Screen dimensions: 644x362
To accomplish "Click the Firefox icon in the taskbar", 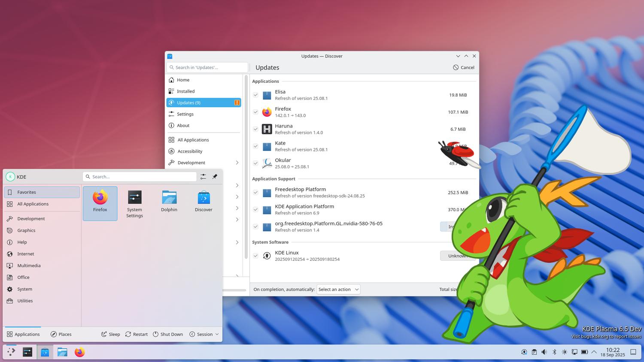I will pyautogui.click(x=79, y=352).
